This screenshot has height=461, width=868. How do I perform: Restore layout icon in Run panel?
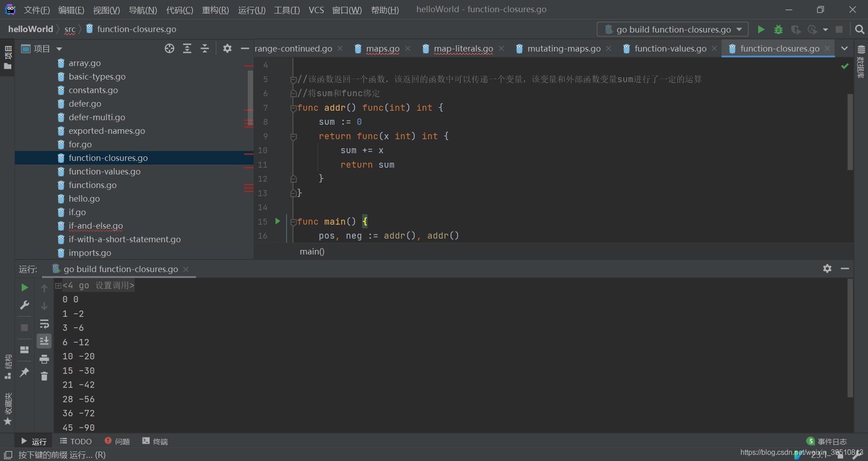(x=24, y=350)
